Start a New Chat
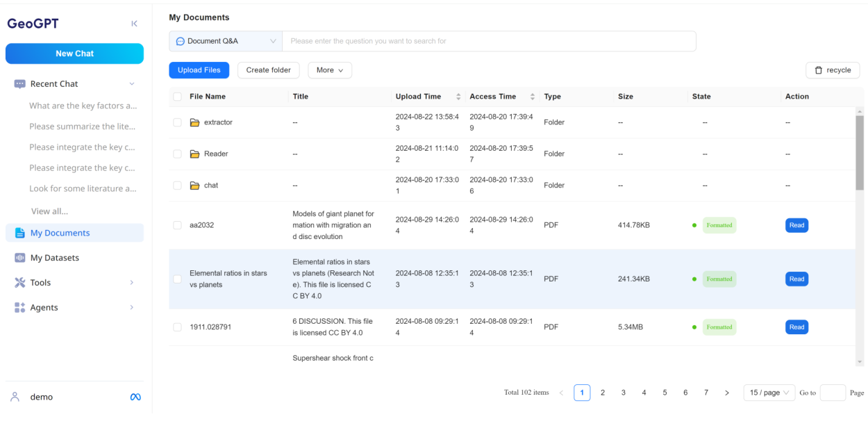Screen dimensions: 868x435 pos(74,54)
